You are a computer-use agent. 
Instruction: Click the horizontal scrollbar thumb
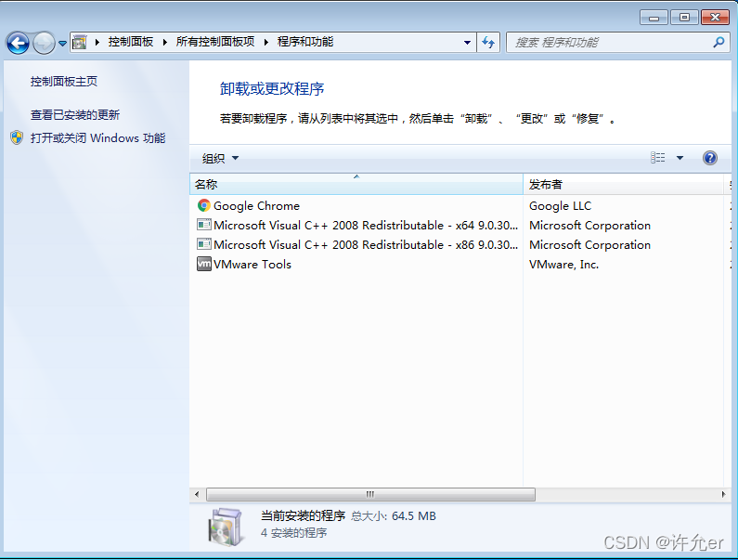[x=370, y=495]
